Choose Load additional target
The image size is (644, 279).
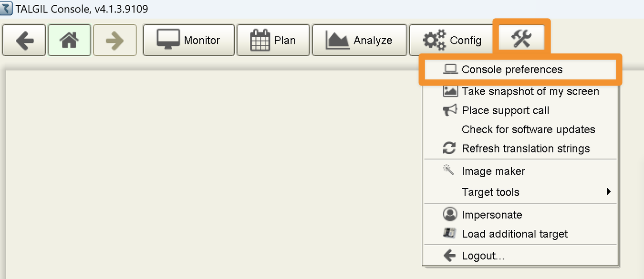click(520, 234)
